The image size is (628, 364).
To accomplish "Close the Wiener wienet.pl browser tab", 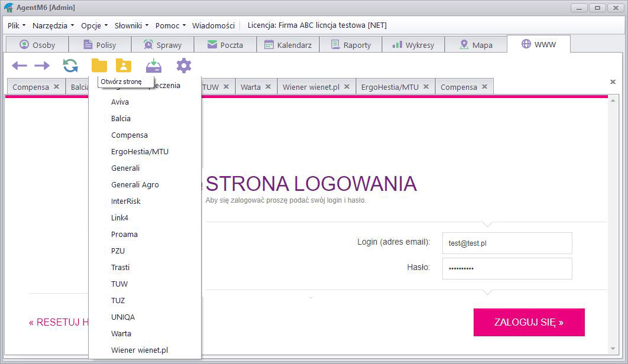I will (347, 86).
